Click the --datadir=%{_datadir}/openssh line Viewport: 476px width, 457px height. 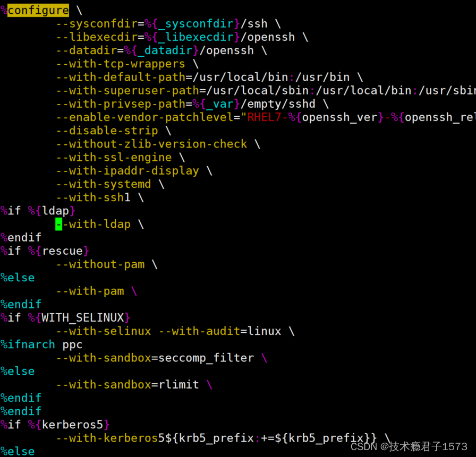[161, 50]
